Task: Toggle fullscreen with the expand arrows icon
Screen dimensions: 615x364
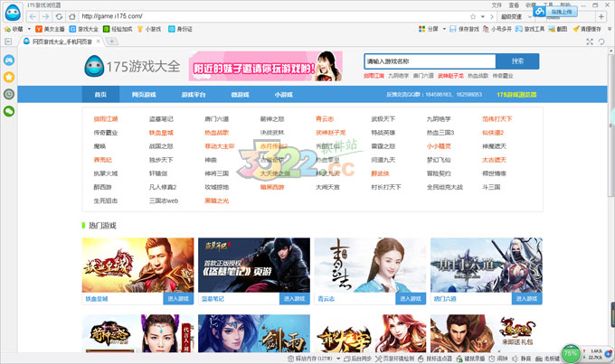Action: pos(590,42)
